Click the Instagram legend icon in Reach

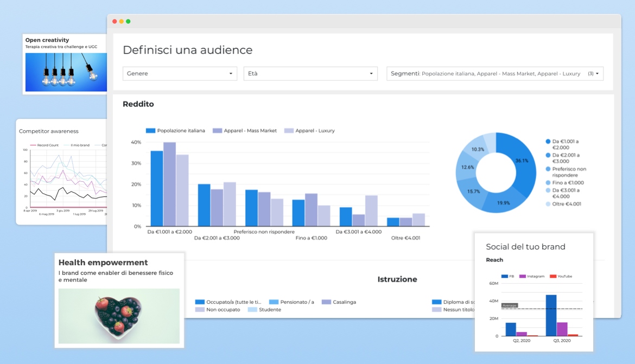(523, 277)
